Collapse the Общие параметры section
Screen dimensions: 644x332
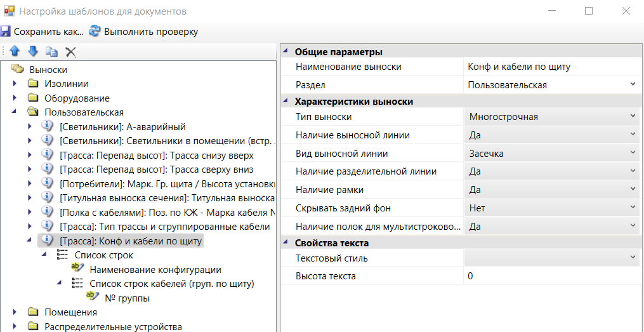click(285, 52)
